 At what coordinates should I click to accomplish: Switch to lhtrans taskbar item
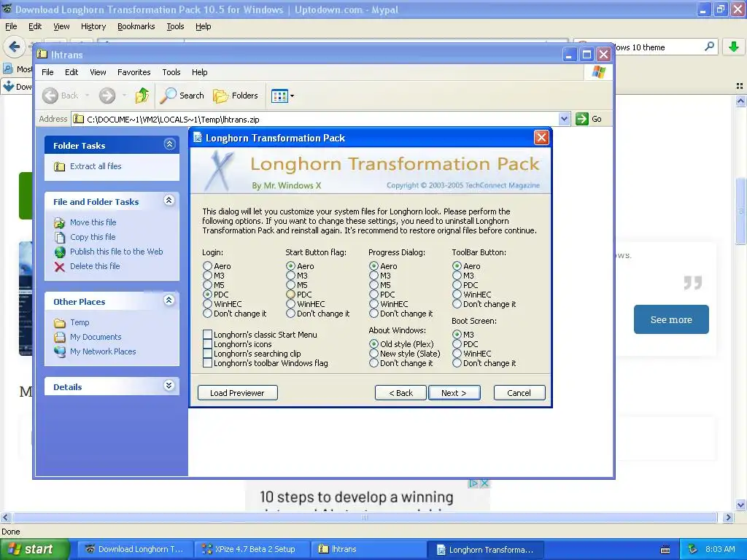click(x=367, y=549)
